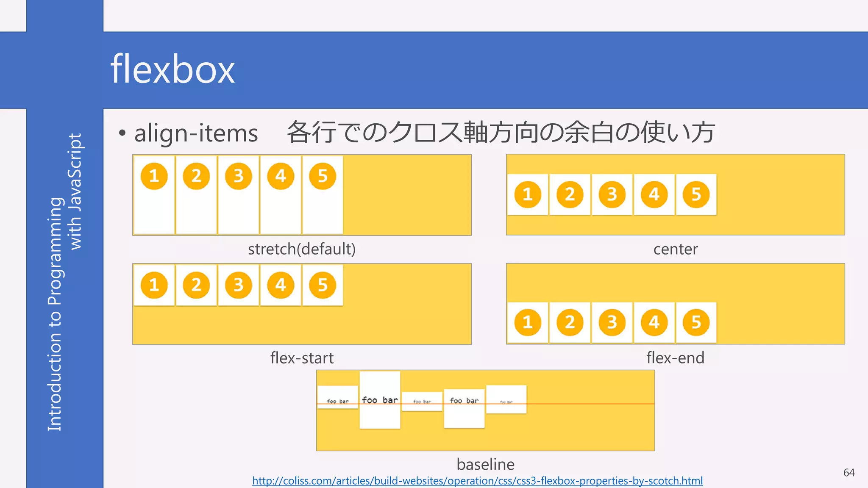
Task: Click the fourth 'foo bar' baseline box
Action: pos(464,408)
